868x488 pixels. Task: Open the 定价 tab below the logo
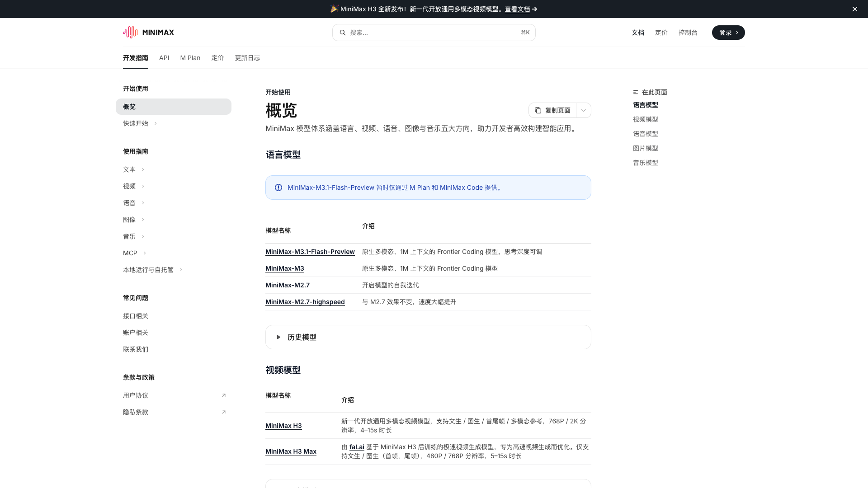pos(217,58)
